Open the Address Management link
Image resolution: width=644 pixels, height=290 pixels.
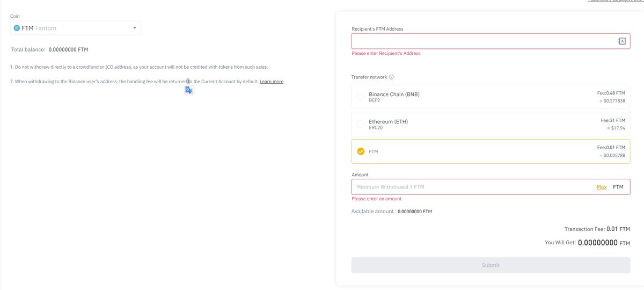(x=616, y=1)
